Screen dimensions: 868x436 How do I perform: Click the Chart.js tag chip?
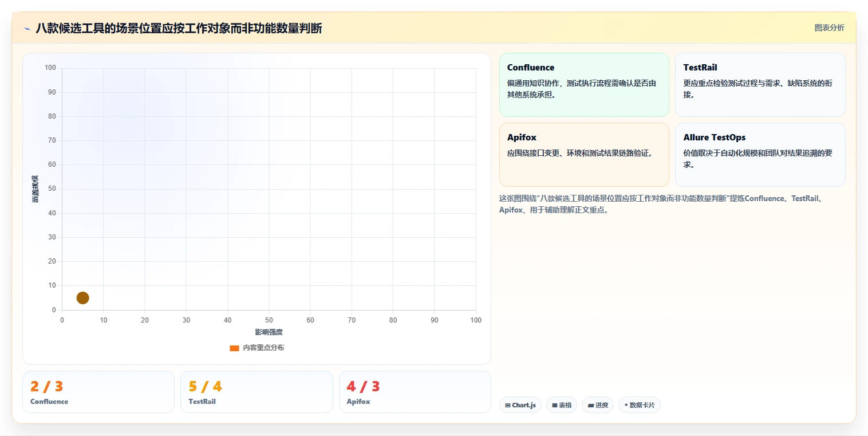tap(520, 405)
